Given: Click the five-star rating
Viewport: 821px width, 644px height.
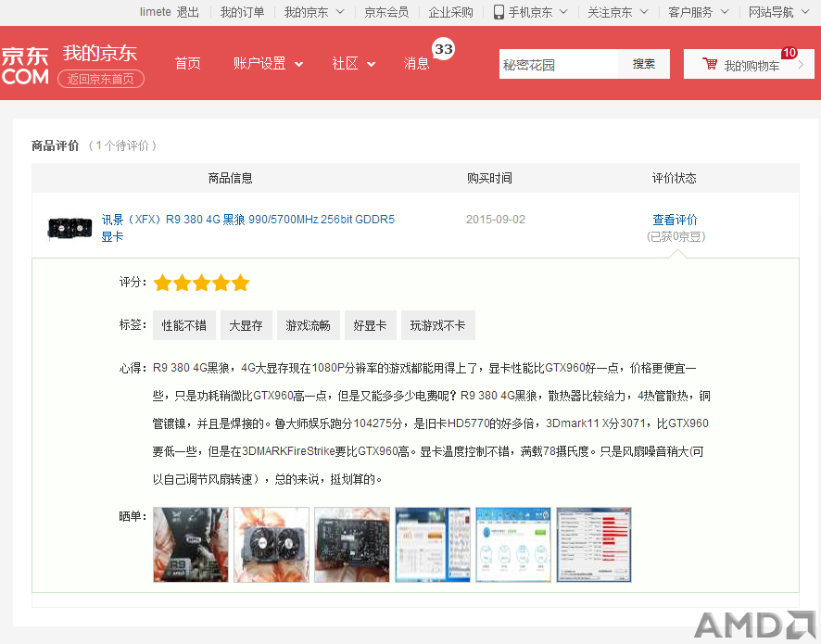Looking at the screenshot, I should [202, 283].
